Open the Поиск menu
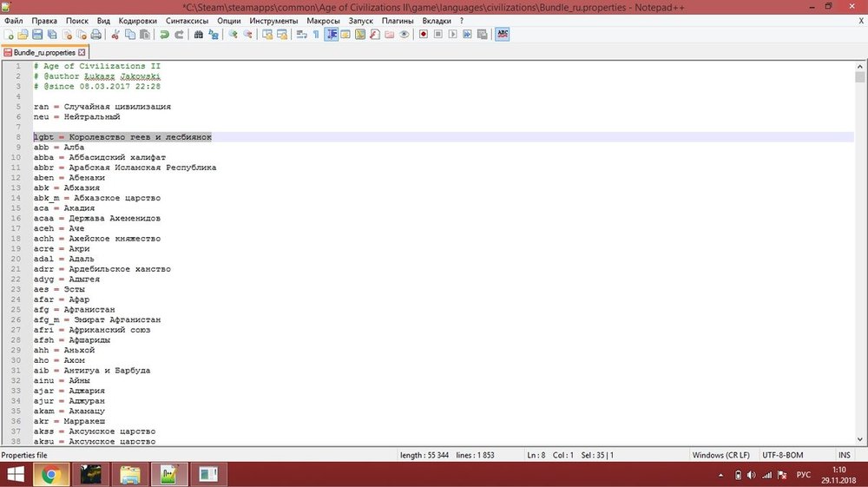Image resolution: width=868 pixels, height=487 pixels. (x=77, y=21)
